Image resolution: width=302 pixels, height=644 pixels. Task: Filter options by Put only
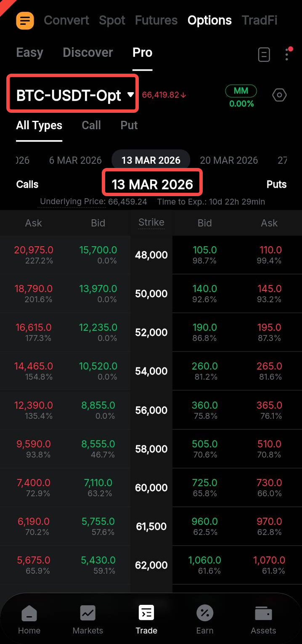129,125
